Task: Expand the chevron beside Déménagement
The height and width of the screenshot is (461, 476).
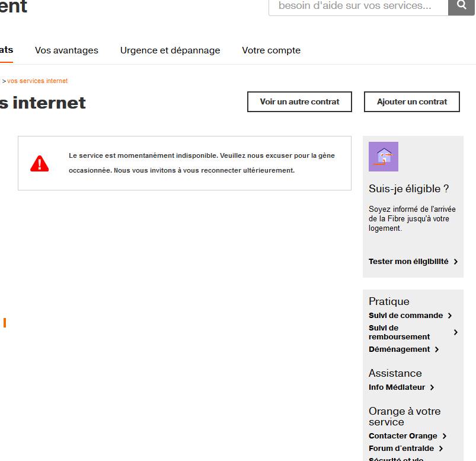Action: (437, 349)
